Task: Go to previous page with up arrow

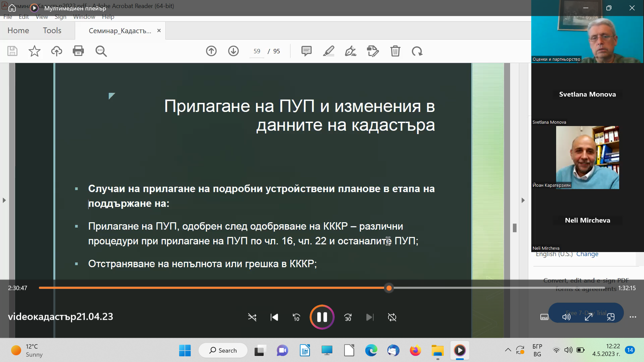Action: 211,51
